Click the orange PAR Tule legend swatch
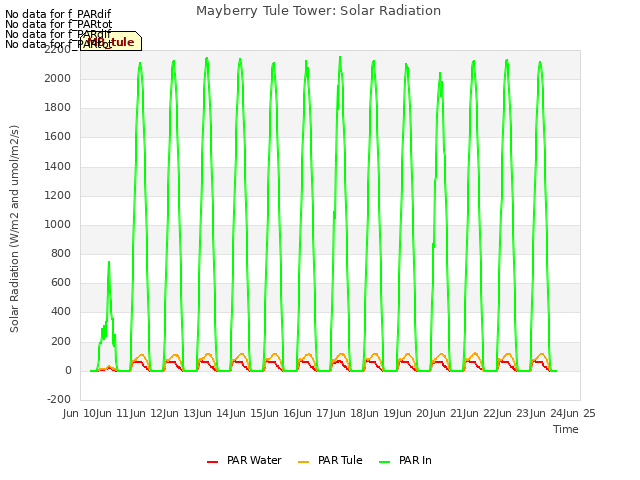Image resolution: width=640 pixels, height=480 pixels. (303, 462)
